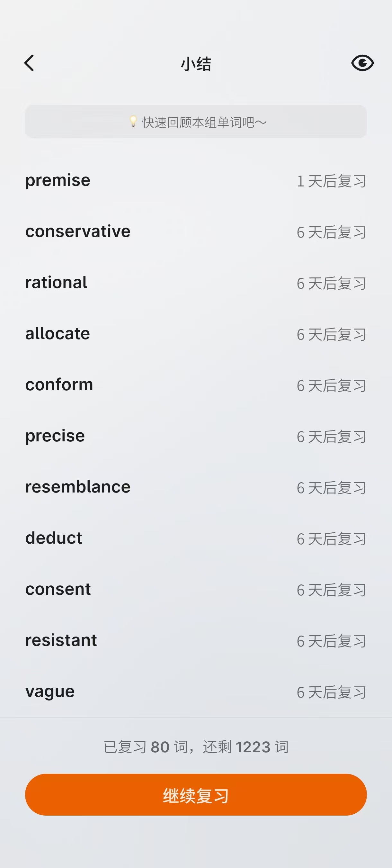
Task: Open the word deduct
Action: [54, 538]
